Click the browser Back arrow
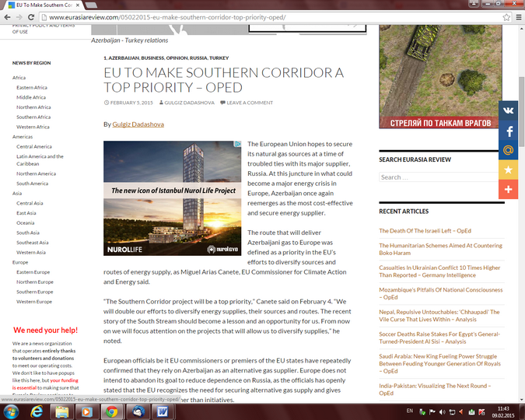 click(x=7, y=17)
